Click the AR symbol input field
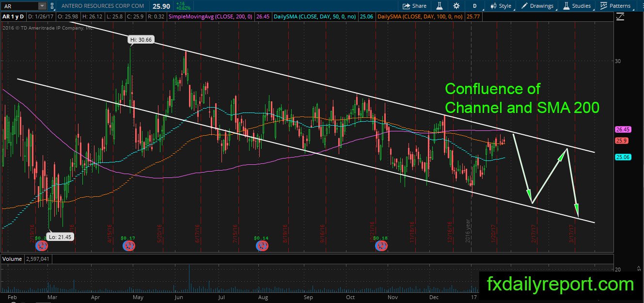This screenshot has height=303, width=644. point(19,6)
